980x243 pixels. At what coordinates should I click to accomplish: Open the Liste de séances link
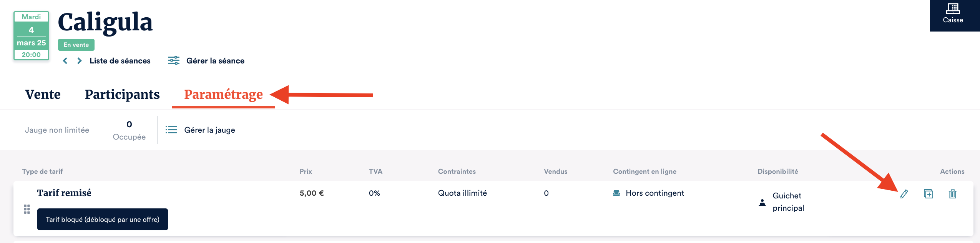120,61
